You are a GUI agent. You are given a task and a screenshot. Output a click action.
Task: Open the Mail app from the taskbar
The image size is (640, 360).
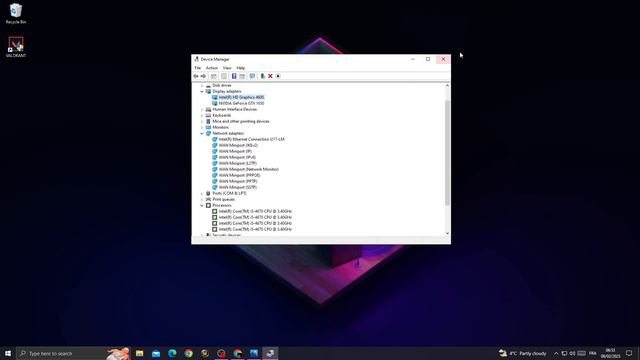click(156, 353)
